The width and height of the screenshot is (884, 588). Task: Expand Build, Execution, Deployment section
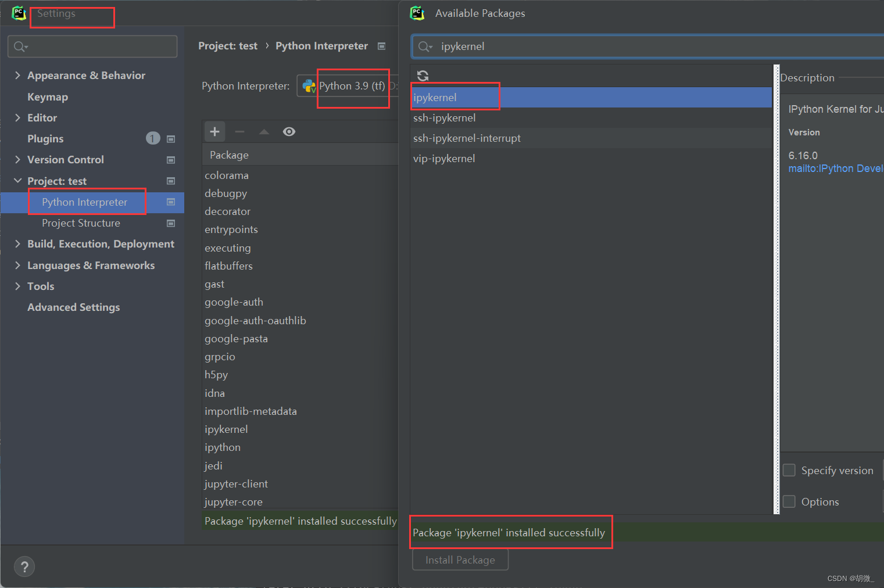point(17,244)
